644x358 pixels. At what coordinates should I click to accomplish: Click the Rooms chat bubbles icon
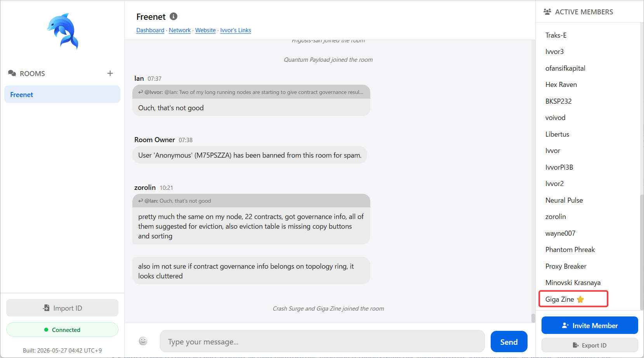12,73
